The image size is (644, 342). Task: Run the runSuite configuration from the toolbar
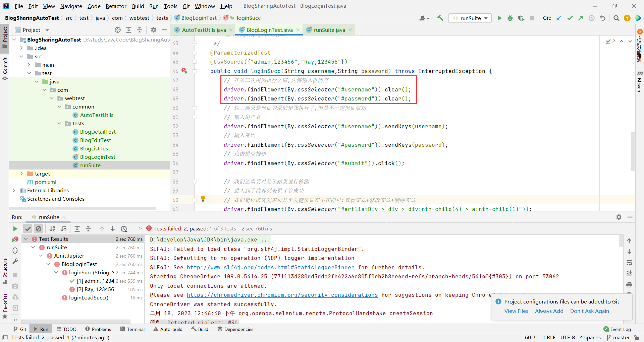click(x=499, y=18)
